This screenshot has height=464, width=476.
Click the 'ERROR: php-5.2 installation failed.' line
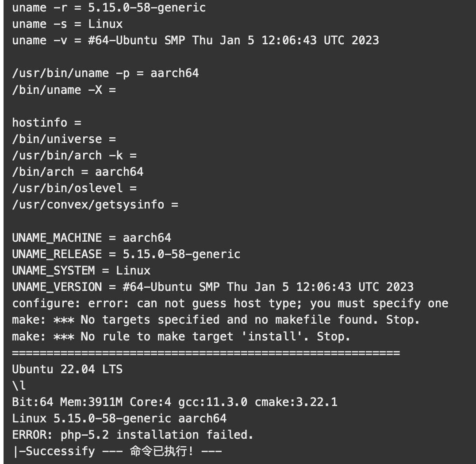(x=133, y=435)
